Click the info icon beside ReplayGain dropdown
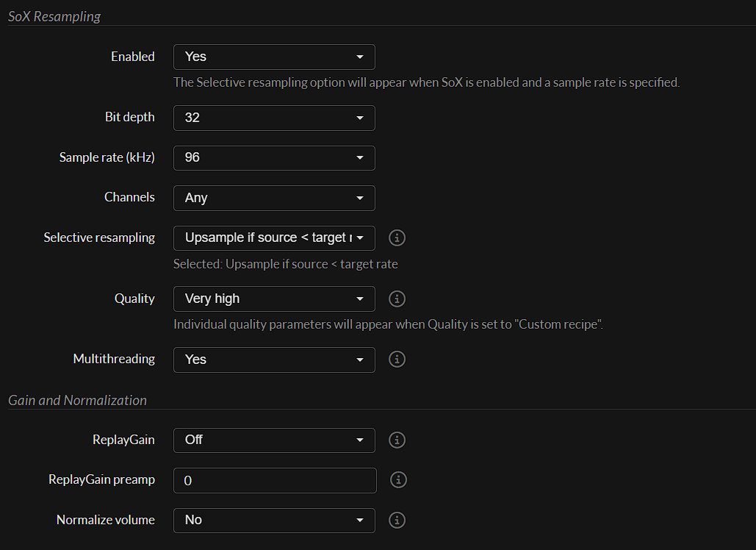This screenshot has height=550, width=756. tap(397, 440)
